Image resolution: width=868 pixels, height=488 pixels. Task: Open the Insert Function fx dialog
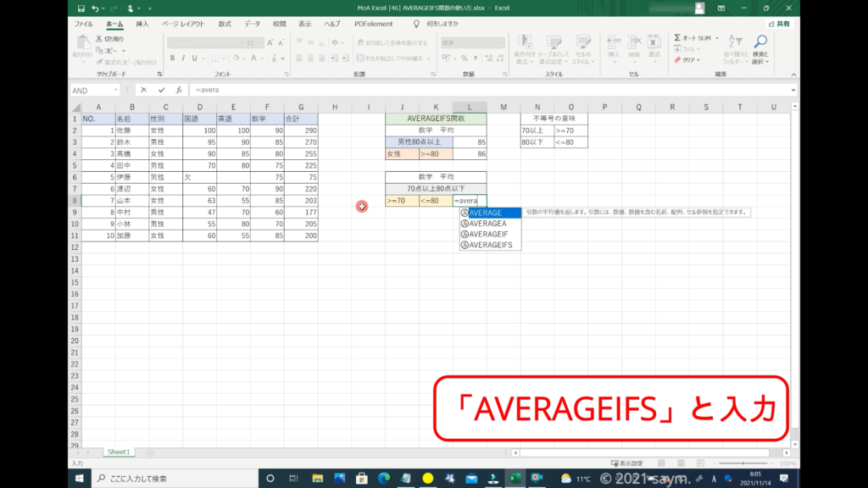[x=179, y=90]
